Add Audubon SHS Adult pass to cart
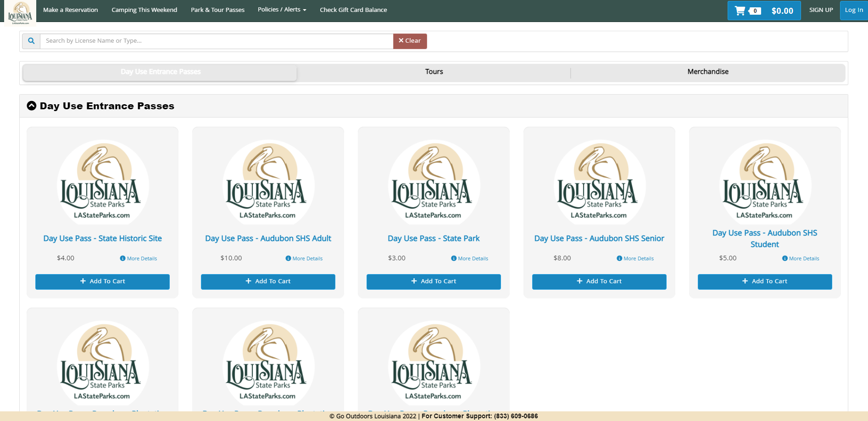 (268, 281)
